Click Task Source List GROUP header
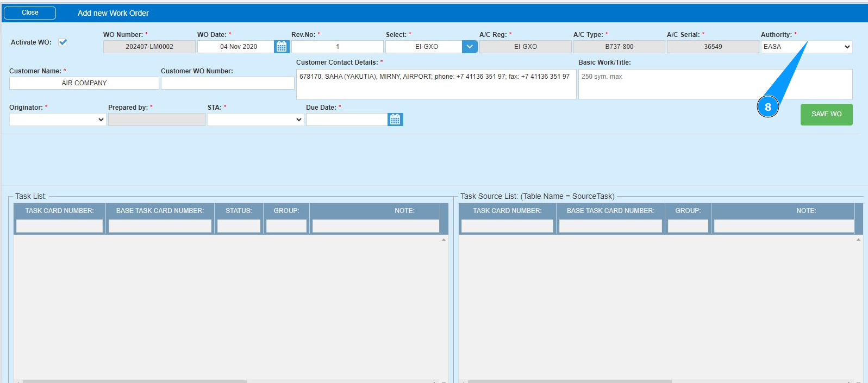 (688, 211)
